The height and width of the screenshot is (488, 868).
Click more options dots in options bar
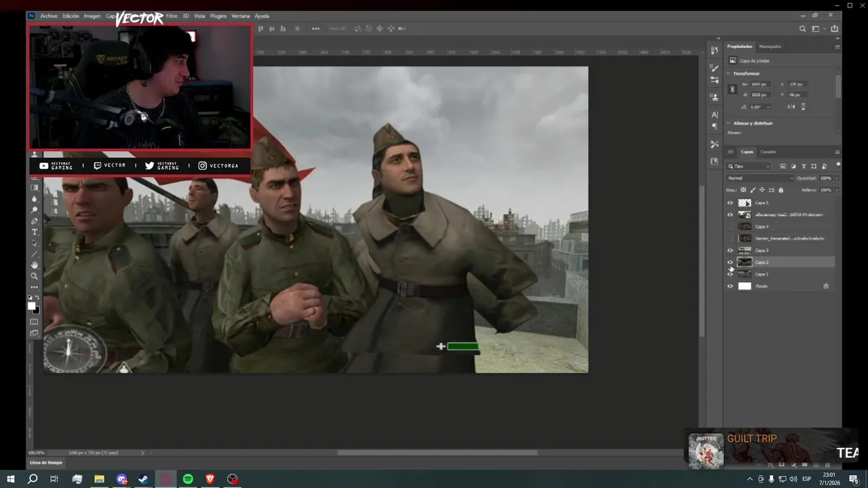click(315, 28)
